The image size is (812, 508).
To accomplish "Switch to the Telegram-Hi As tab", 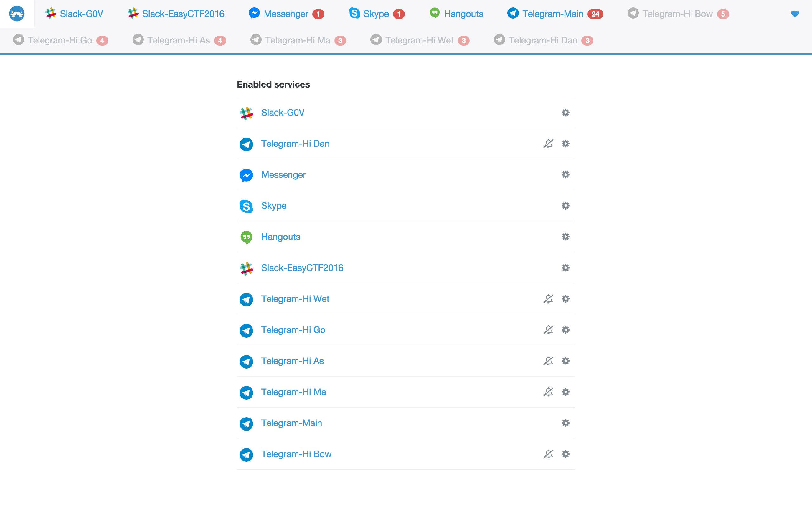I will point(179,40).
